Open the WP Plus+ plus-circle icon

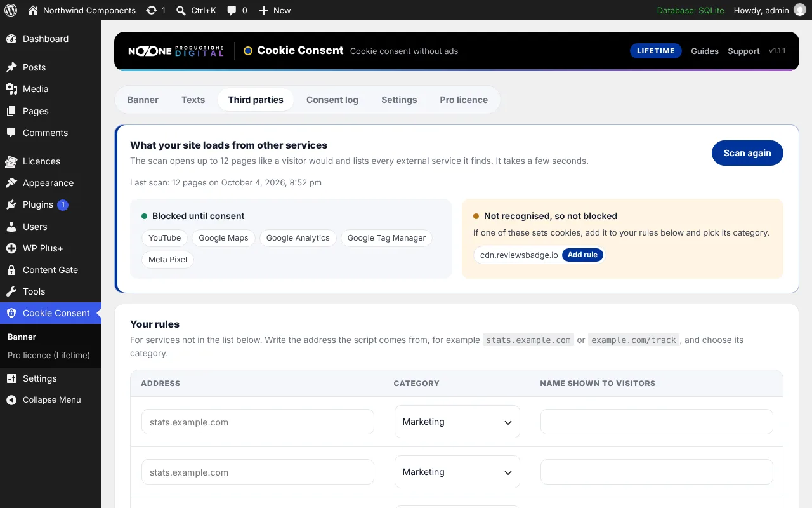click(x=11, y=248)
